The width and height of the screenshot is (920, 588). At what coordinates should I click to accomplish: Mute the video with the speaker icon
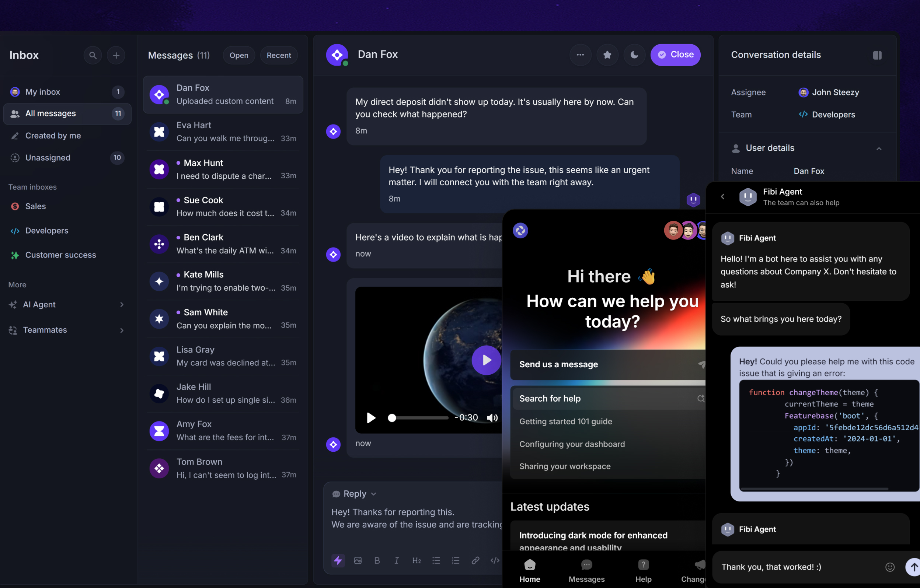click(492, 418)
